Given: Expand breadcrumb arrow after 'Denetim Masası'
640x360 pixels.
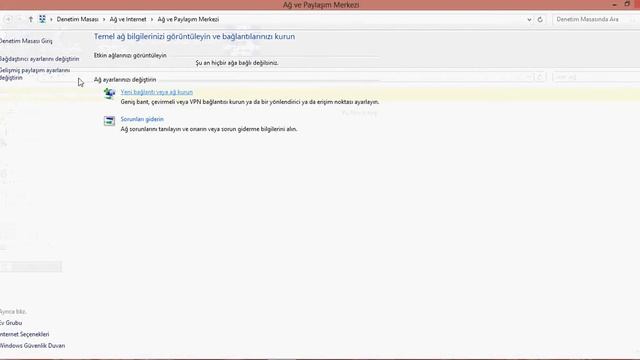Looking at the screenshot, I should (104, 19).
